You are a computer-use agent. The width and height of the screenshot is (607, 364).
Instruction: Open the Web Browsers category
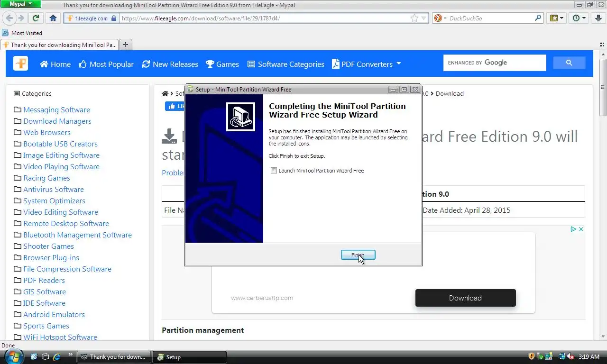(47, 132)
